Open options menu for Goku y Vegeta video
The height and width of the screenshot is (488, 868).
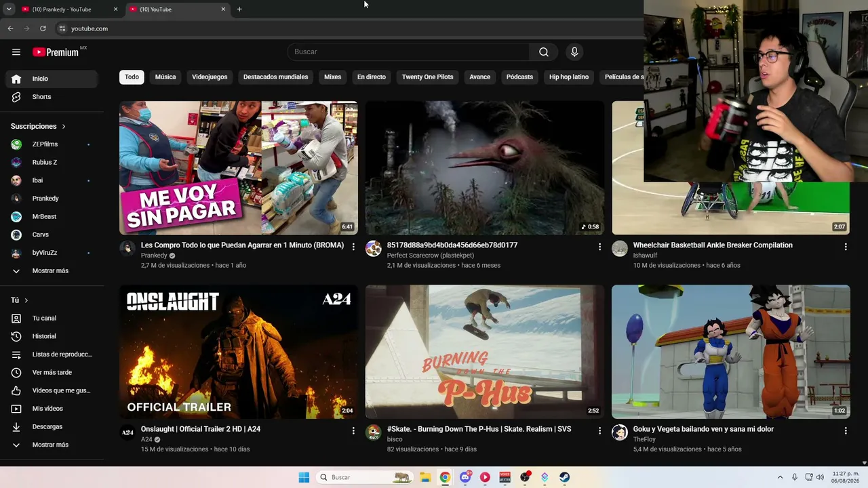coord(846,430)
